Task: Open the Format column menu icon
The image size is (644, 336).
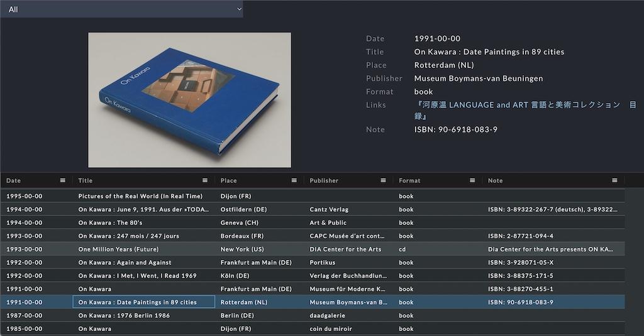Action: pos(472,181)
